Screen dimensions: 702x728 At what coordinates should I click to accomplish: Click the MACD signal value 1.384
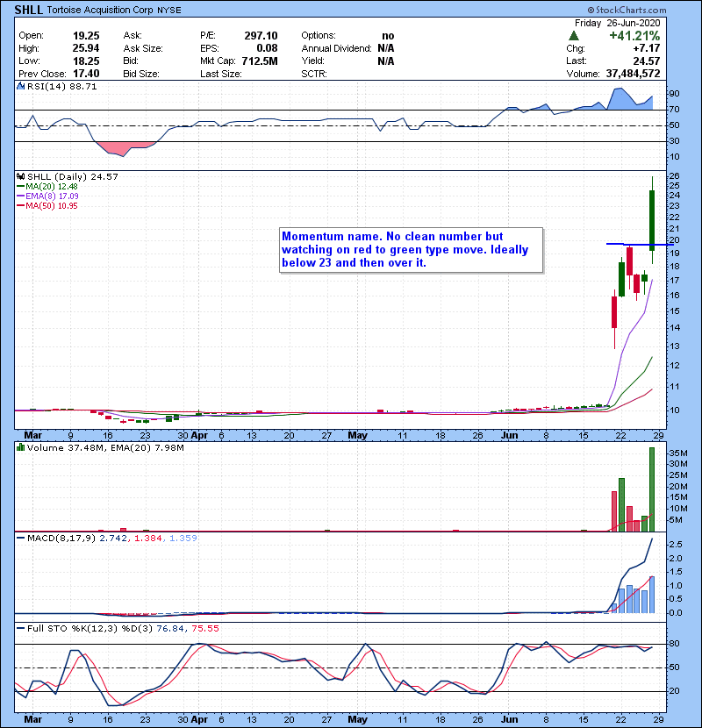click(x=148, y=539)
